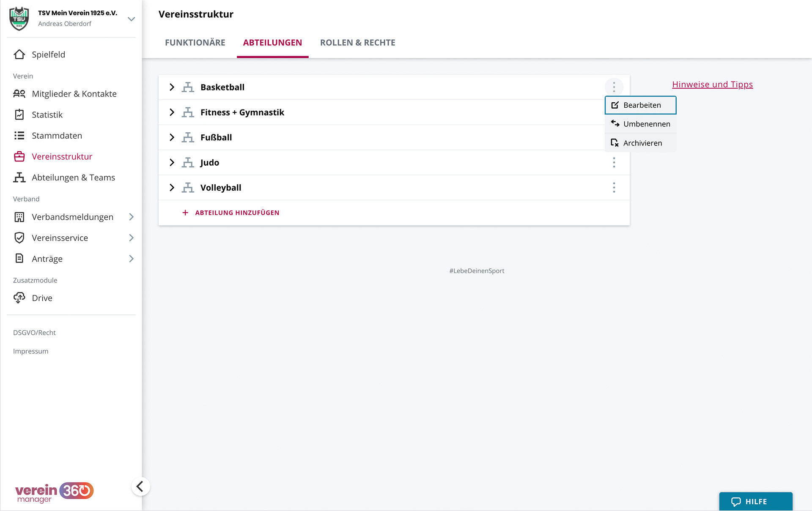Collapse the sidebar with the arrow button
The image size is (812, 511).
pyautogui.click(x=140, y=486)
